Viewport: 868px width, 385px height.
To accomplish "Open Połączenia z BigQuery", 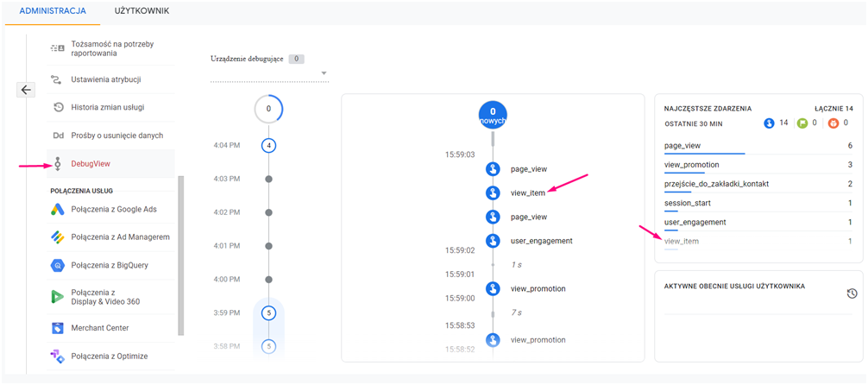I will [110, 265].
